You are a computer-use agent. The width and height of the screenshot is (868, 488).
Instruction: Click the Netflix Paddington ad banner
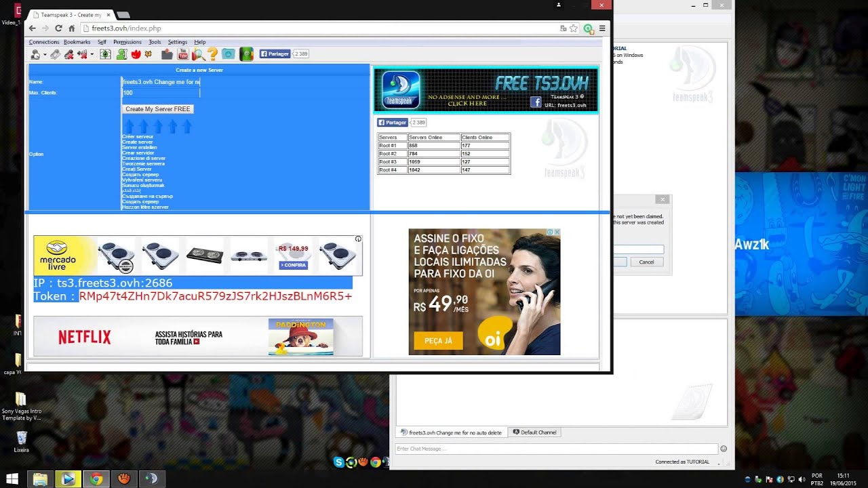pos(198,336)
